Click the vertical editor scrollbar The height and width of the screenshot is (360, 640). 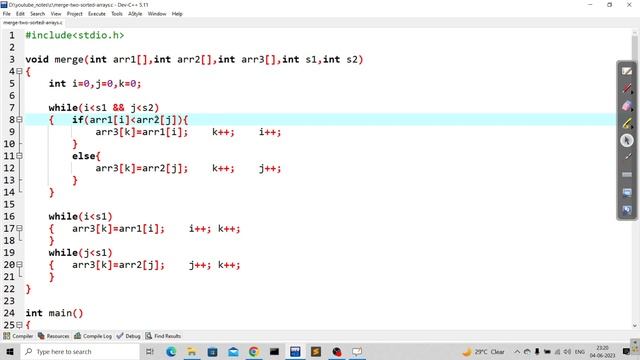[635, 180]
